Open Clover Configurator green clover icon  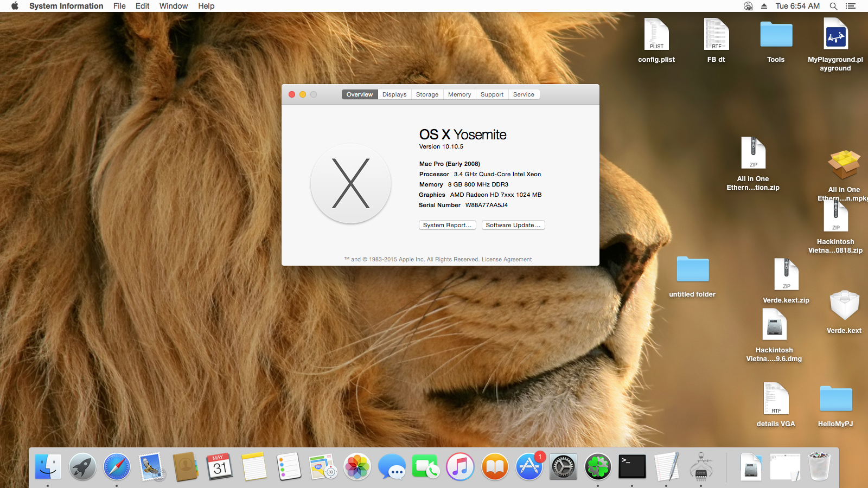[x=598, y=466]
